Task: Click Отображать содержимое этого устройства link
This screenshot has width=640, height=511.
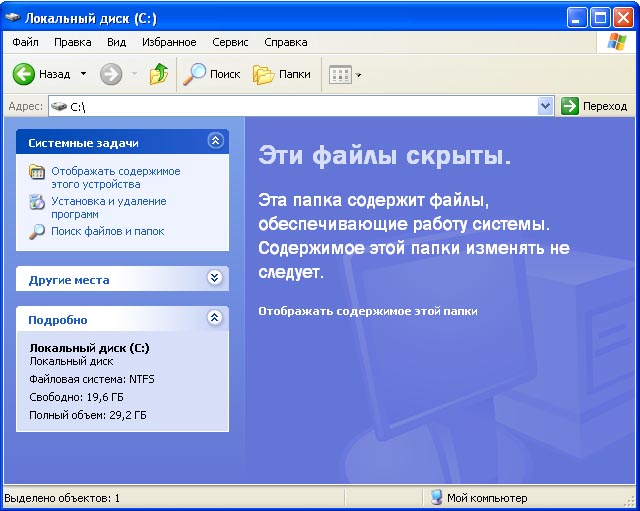Action: point(116,178)
